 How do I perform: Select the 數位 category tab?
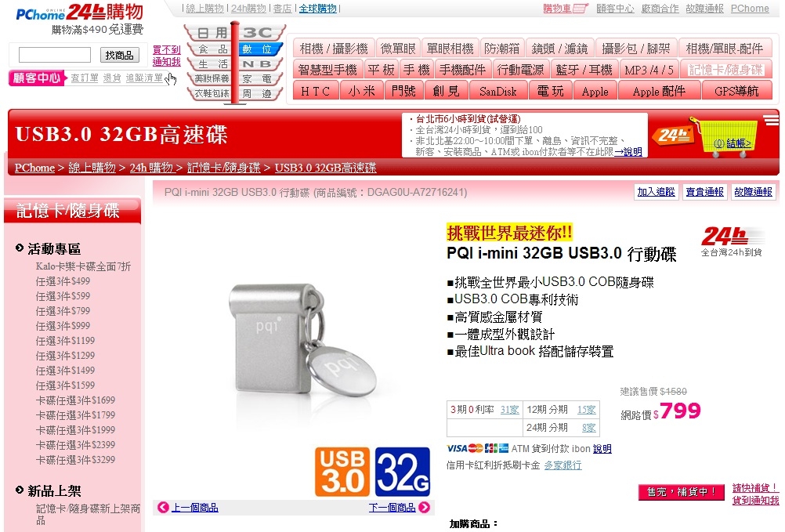(x=259, y=49)
